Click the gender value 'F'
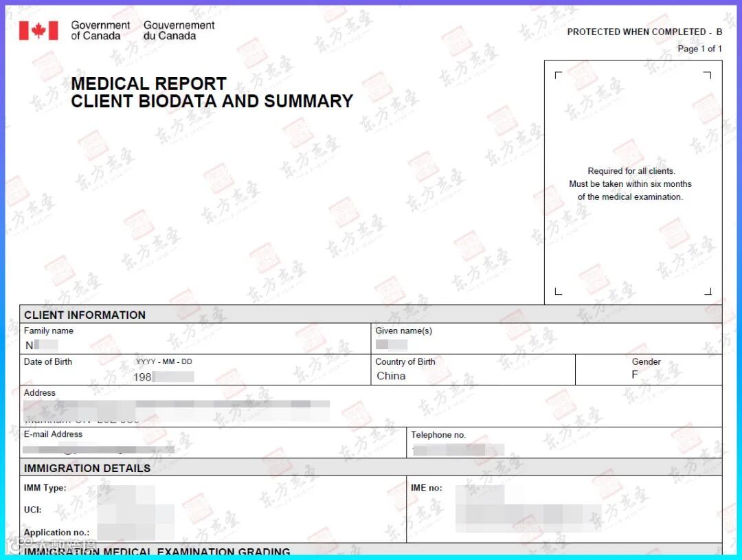 point(635,375)
